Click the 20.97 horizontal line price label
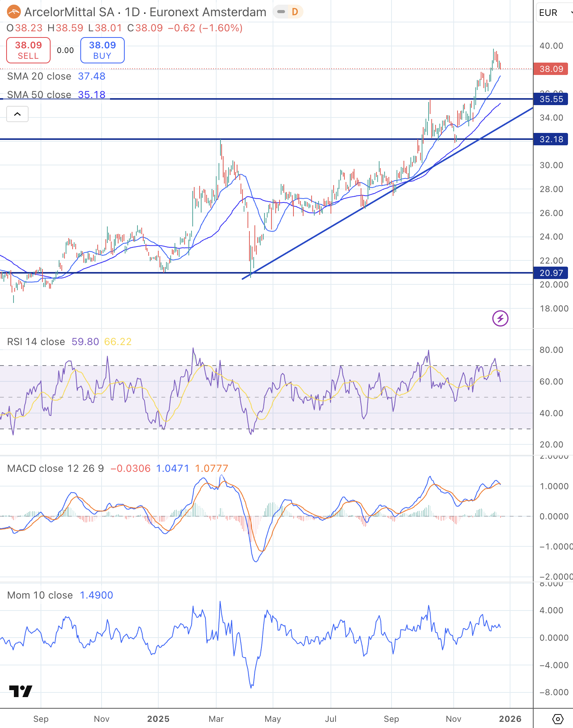This screenshot has height=728, width=573. click(x=551, y=273)
